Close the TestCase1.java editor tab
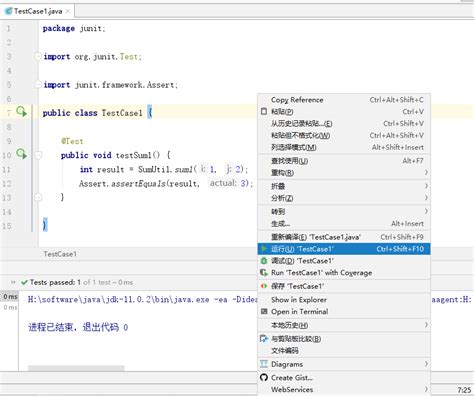This screenshot has height=396, width=474. coord(68,11)
